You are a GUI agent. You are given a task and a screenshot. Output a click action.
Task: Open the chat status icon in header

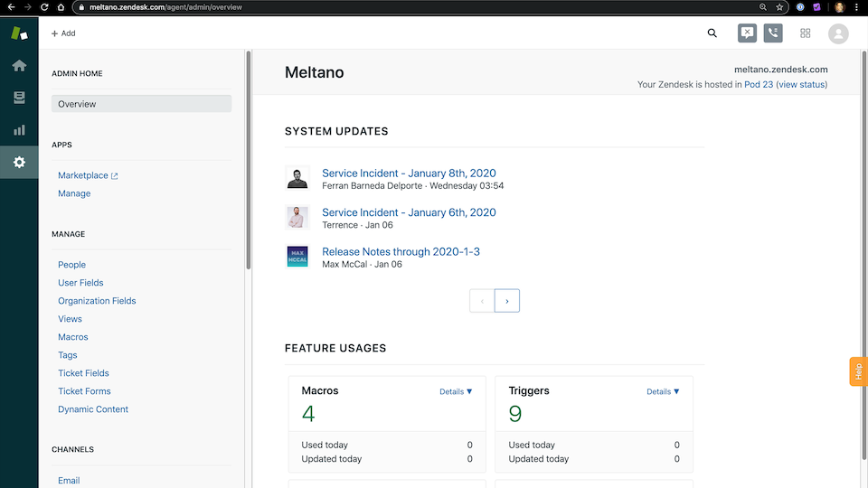tap(747, 33)
